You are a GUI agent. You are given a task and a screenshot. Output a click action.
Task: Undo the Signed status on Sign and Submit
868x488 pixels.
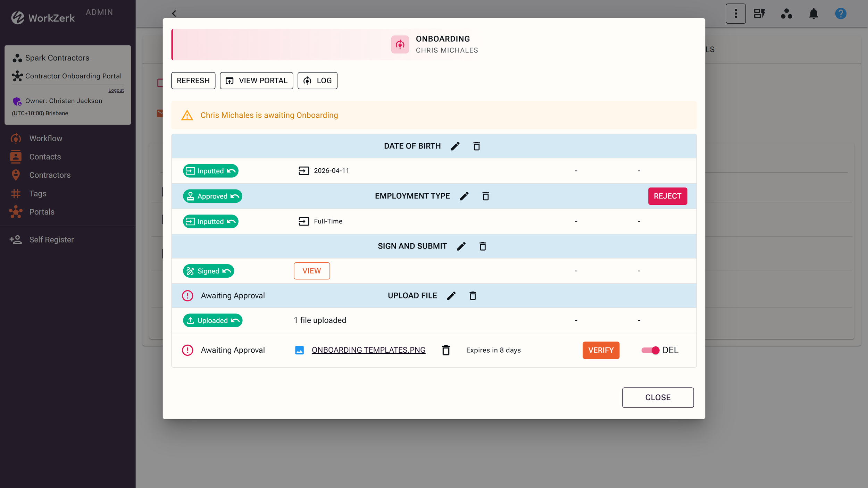(x=227, y=271)
